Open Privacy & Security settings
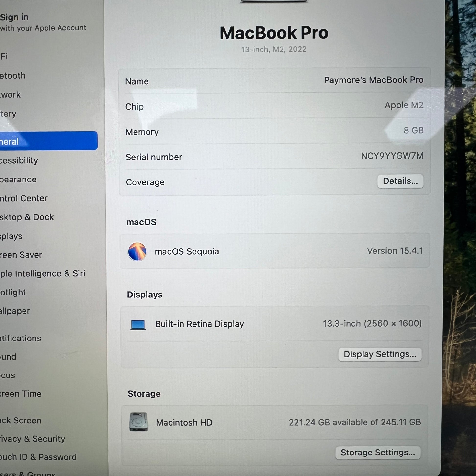This screenshot has height=476, width=476. [33, 439]
